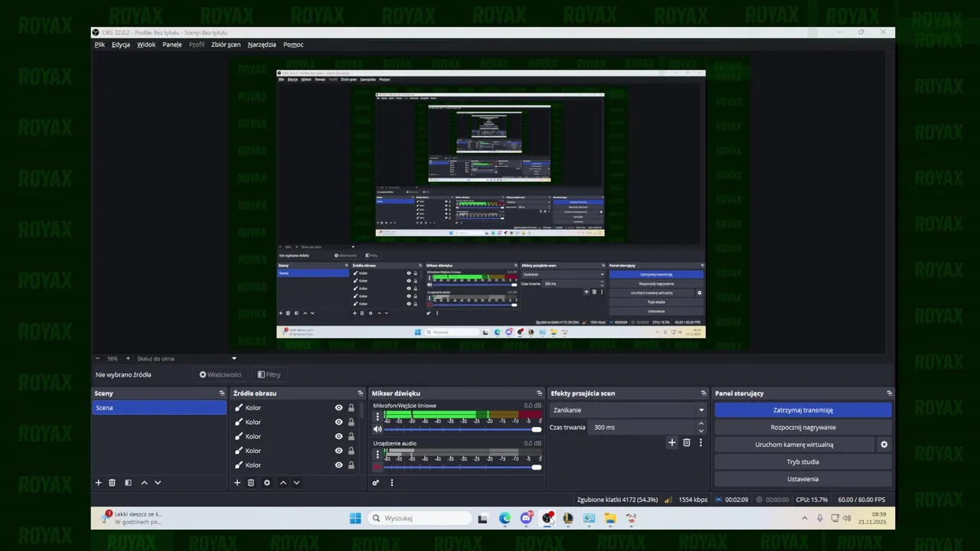This screenshot has width=980, height=551.
Task: Open Windows Start menu
Action: coord(355,518)
